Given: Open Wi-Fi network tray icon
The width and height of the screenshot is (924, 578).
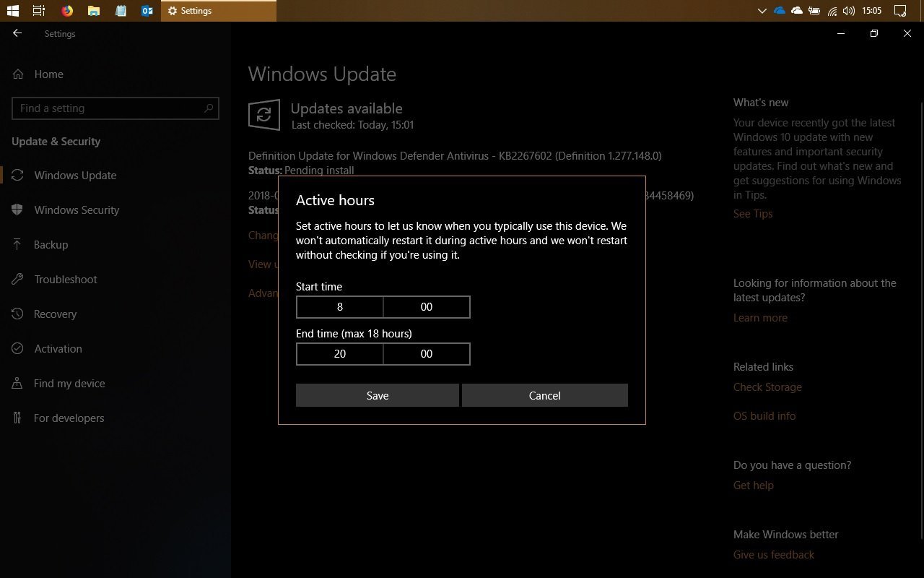Looking at the screenshot, I should click(x=832, y=11).
